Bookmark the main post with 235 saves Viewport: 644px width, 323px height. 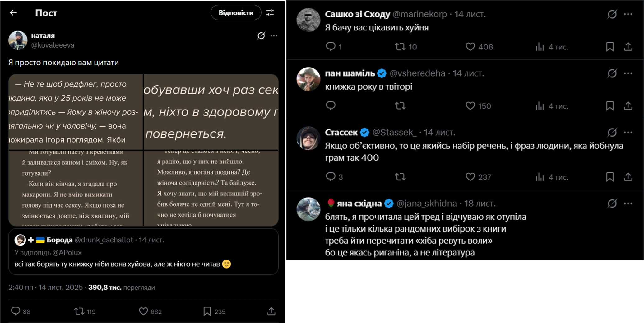[x=207, y=311]
